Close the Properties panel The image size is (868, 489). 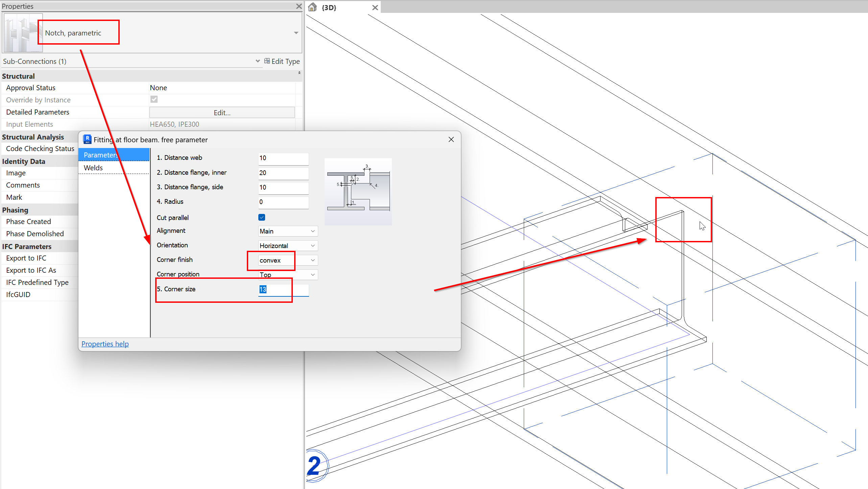click(299, 6)
